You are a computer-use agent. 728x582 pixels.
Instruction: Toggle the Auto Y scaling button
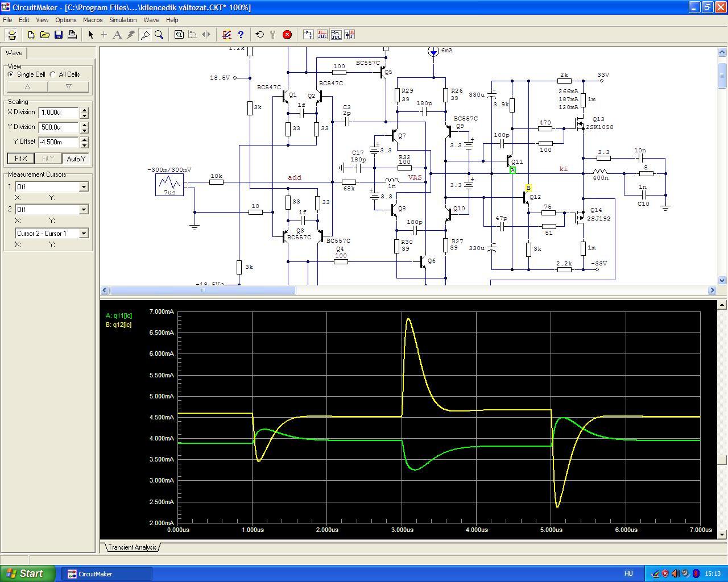tap(76, 159)
